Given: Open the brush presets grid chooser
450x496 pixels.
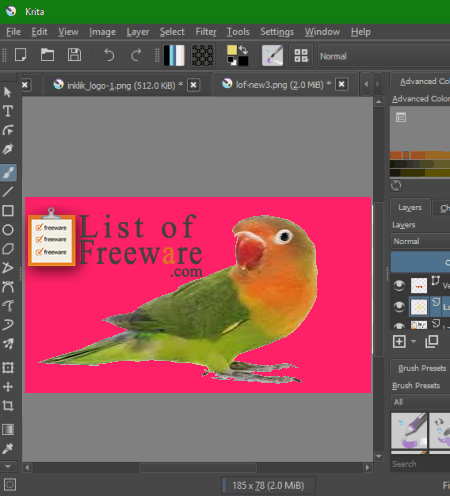Looking at the screenshot, I should coord(301,55).
